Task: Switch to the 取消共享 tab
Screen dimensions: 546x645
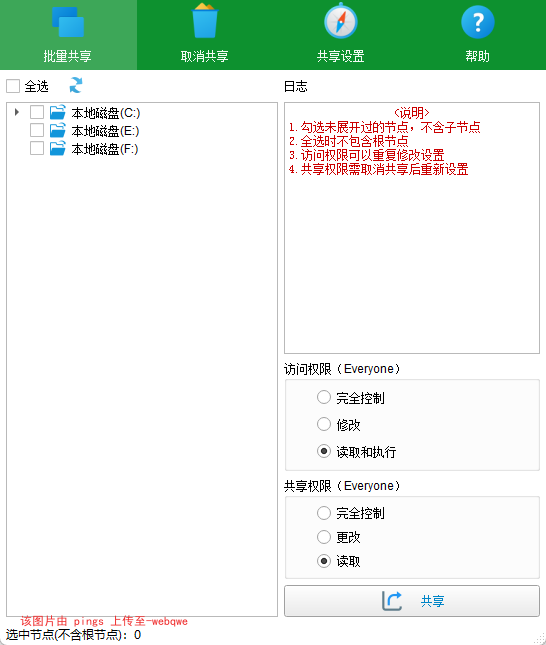Action: point(204,35)
